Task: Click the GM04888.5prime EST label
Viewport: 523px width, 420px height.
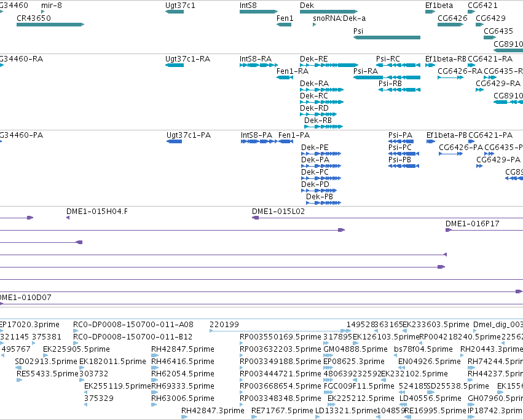Action: (x=356, y=349)
